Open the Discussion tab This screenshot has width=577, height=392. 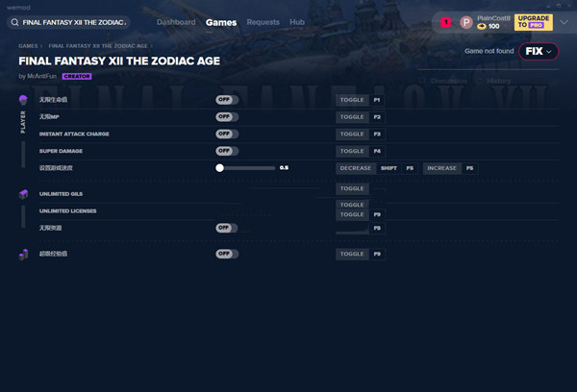pos(448,81)
